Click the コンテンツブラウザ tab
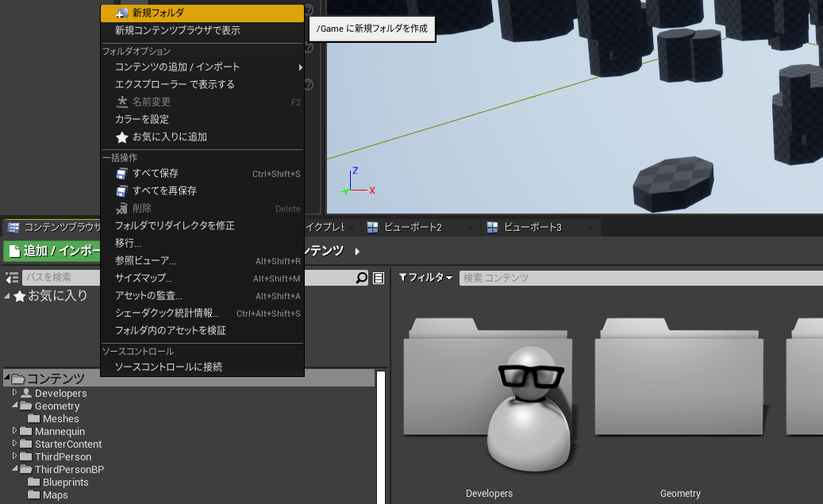Viewport: 823px width, 504px height. [x=52, y=227]
